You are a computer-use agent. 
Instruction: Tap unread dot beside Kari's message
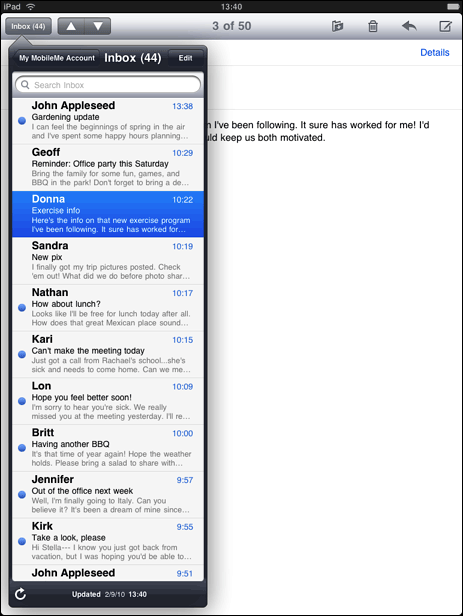[x=22, y=354]
